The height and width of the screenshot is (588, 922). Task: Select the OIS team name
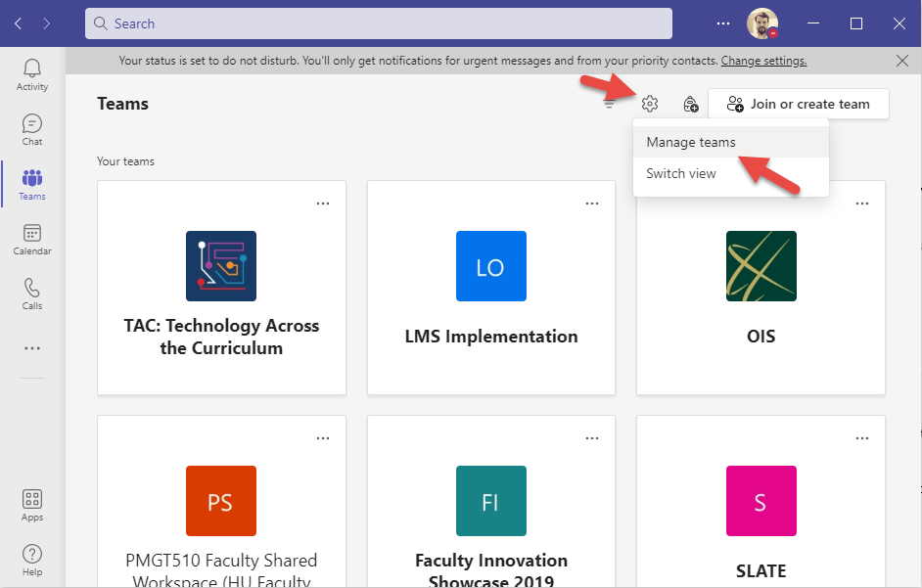[x=761, y=337]
